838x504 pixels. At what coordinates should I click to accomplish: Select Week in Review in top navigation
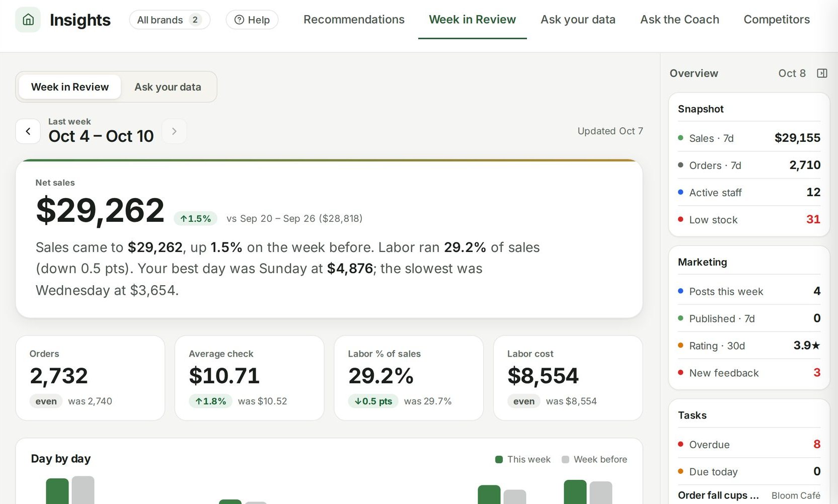tap(472, 20)
